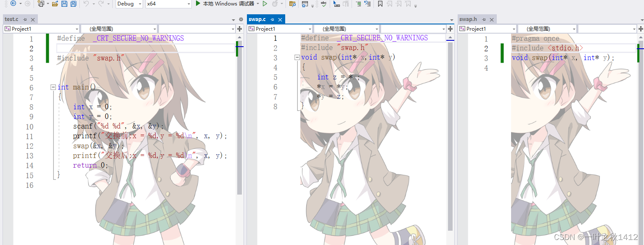The height and width of the screenshot is (245, 644).
Task: Close the swap.c tab
Action: tap(280, 19)
